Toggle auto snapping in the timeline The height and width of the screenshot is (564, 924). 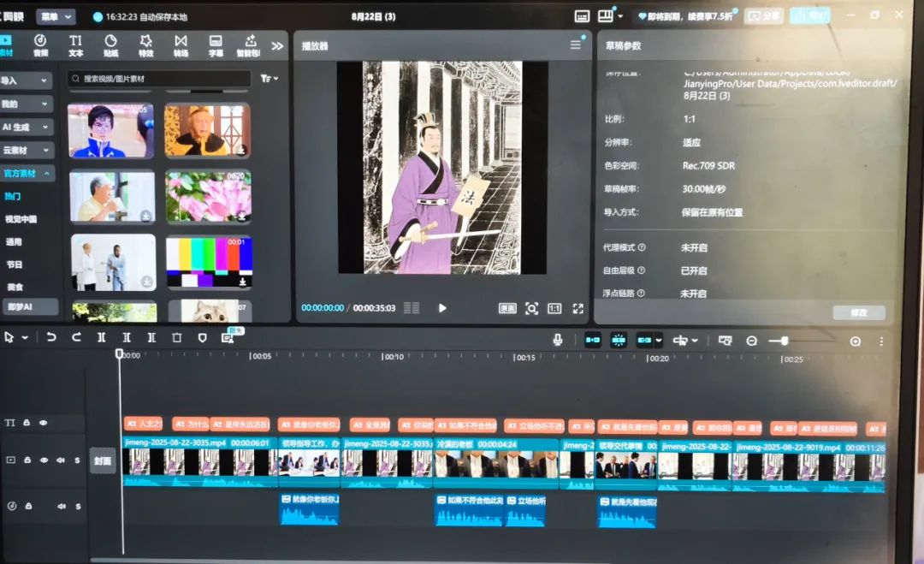click(619, 340)
